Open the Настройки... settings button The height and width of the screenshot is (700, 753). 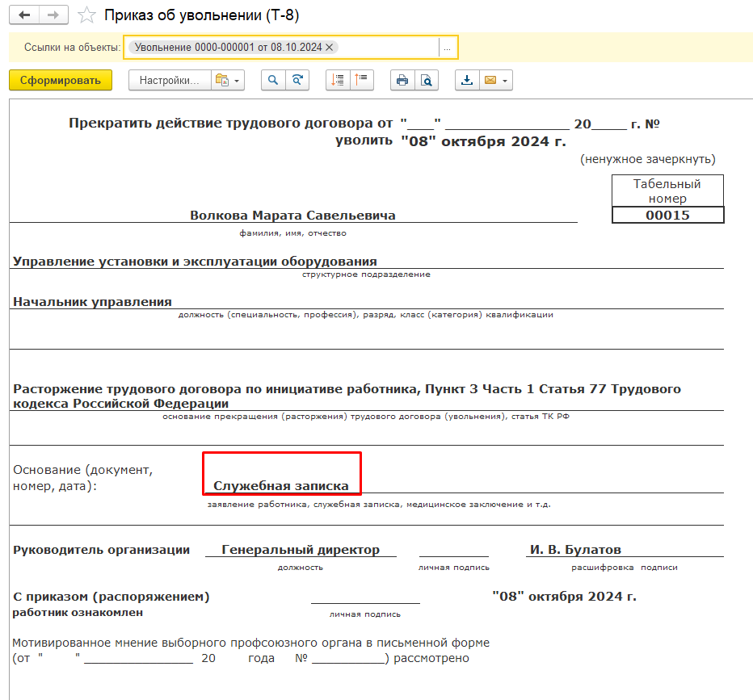click(x=170, y=80)
